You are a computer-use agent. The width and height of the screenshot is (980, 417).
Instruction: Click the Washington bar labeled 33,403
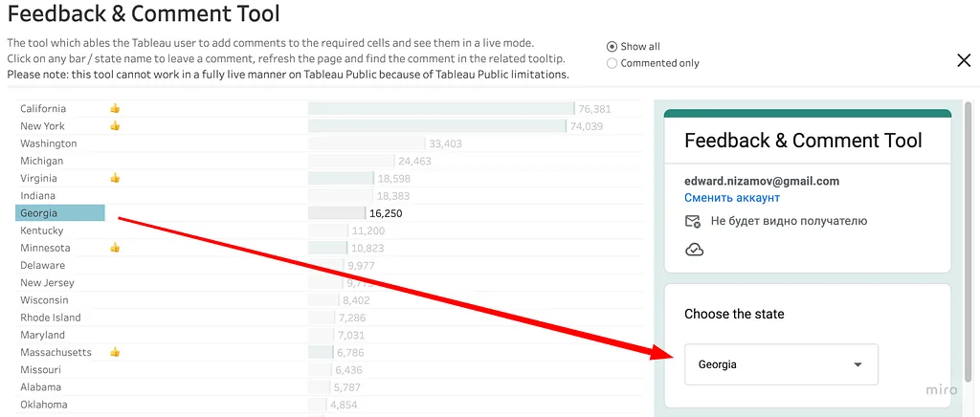(367, 143)
